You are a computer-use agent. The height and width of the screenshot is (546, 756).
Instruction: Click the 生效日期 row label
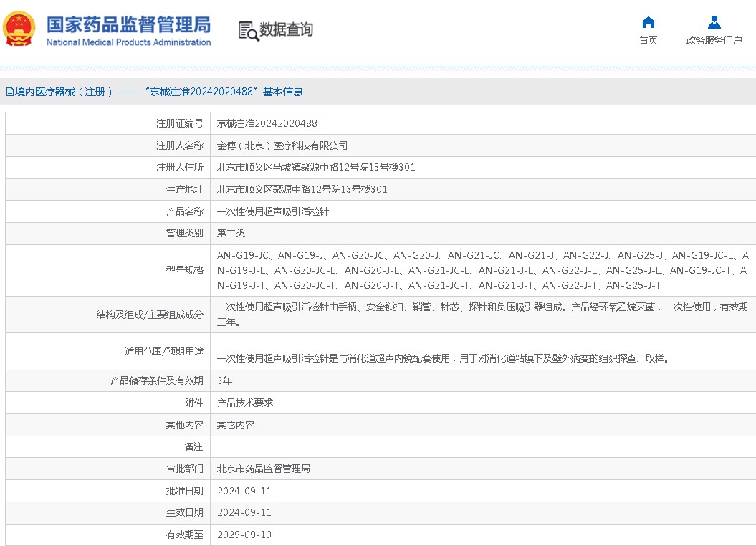(x=185, y=513)
